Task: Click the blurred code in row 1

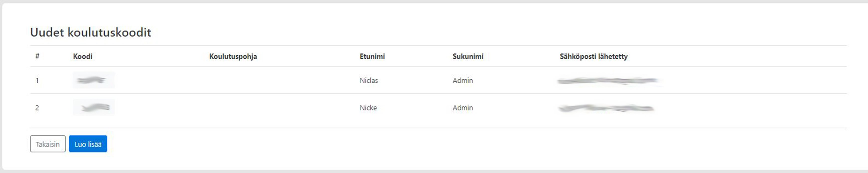Action: click(x=93, y=80)
